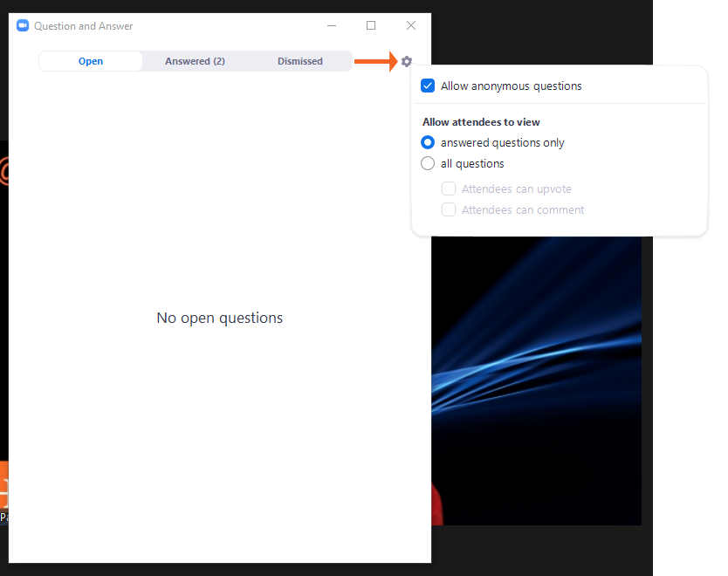Click the Question and Answer window title
The width and height of the screenshot is (728, 576).
tap(84, 26)
